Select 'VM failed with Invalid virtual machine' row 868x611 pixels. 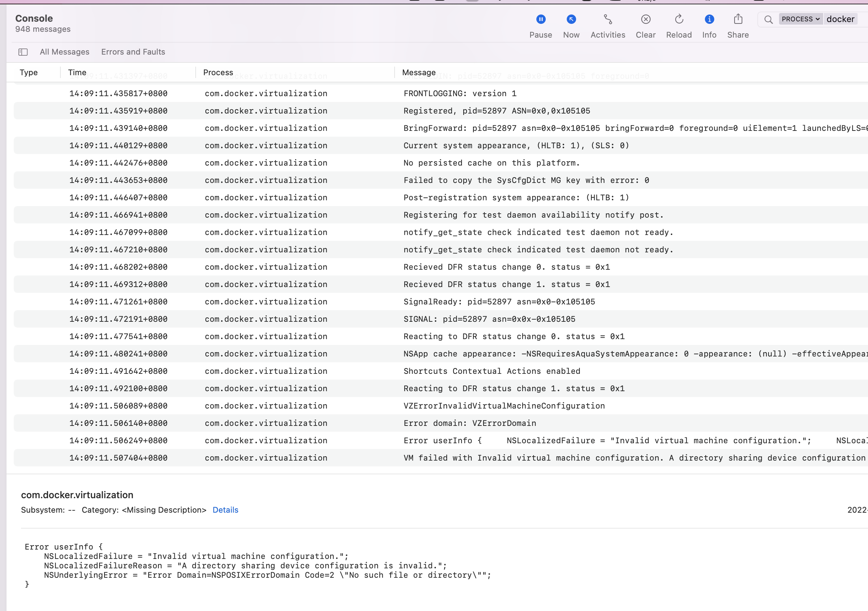click(441, 458)
